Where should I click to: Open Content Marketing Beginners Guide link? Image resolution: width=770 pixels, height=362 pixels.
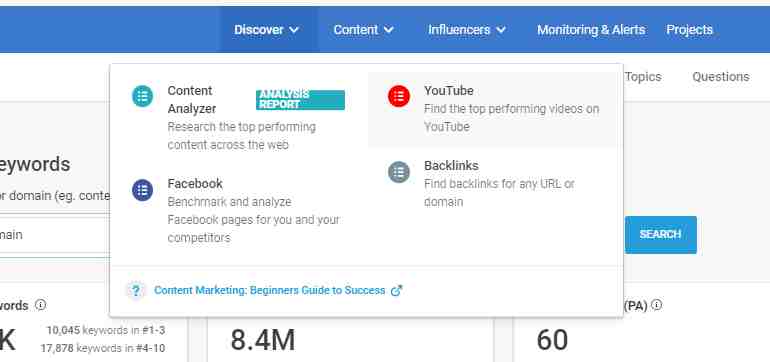(x=270, y=290)
